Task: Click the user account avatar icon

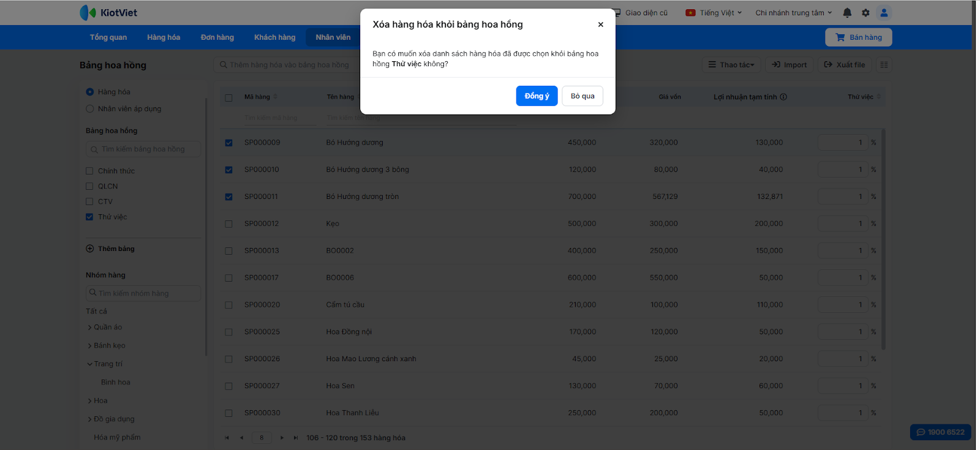Action: pyautogui.click(x=884, y=13)
